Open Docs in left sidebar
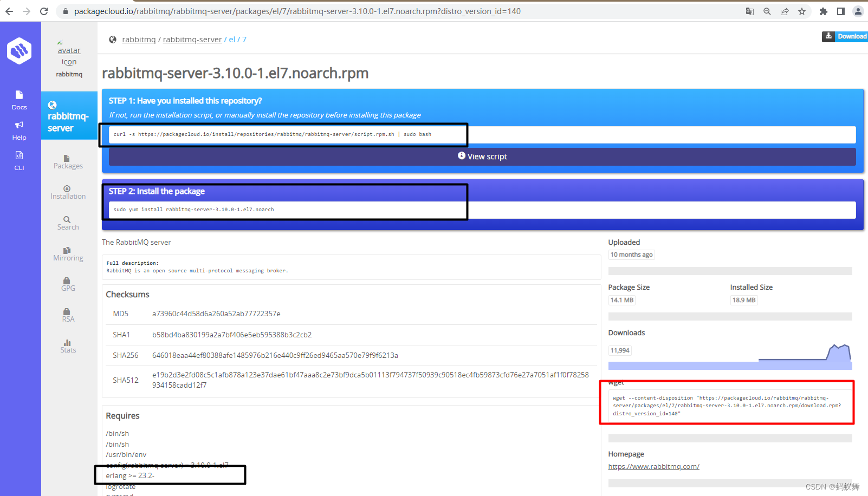The image size is (868, 496). pyautogui.click(x=19, y=100)
